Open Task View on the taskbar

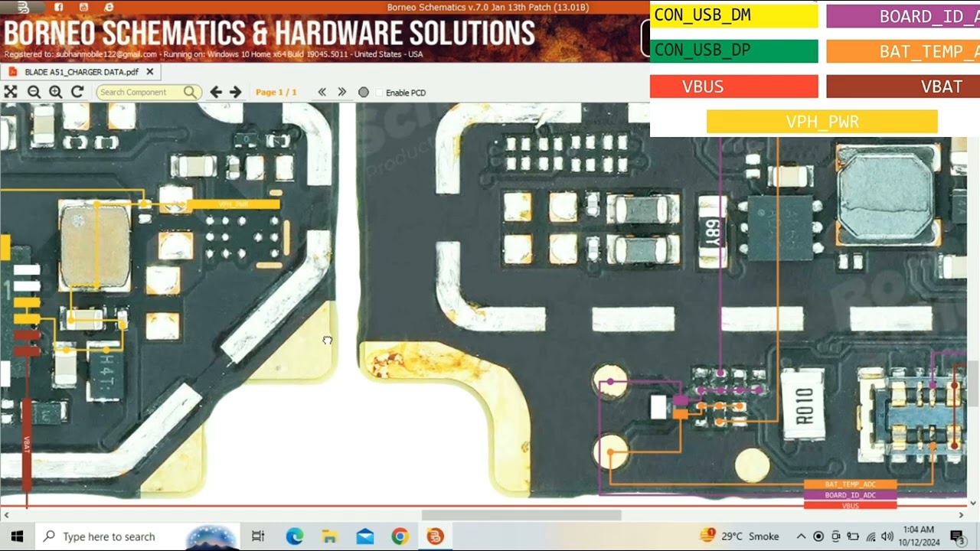coord(258,536)
